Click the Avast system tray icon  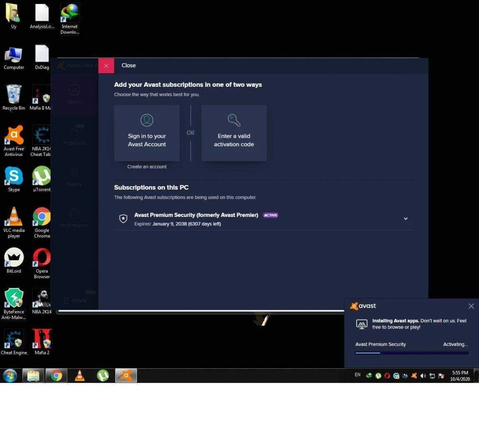pyautogui.click(x=414, y=376)
